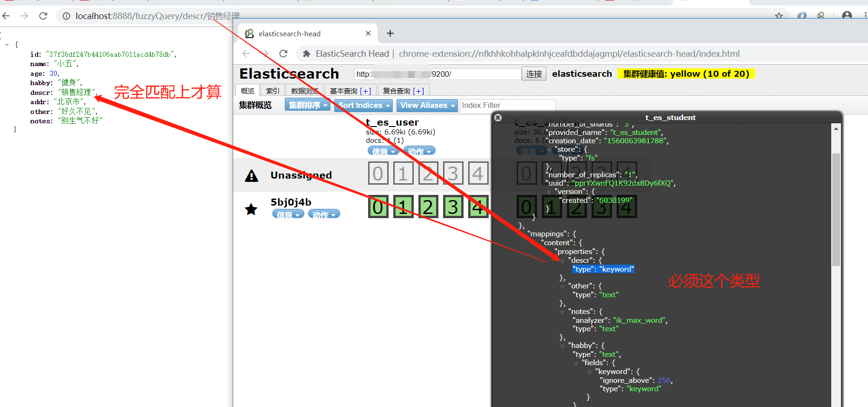The height and width of the screenshot is (407, 868).
Task: Click the t_es_user index name
Action: pyautogui.click(x=392, y=122)
